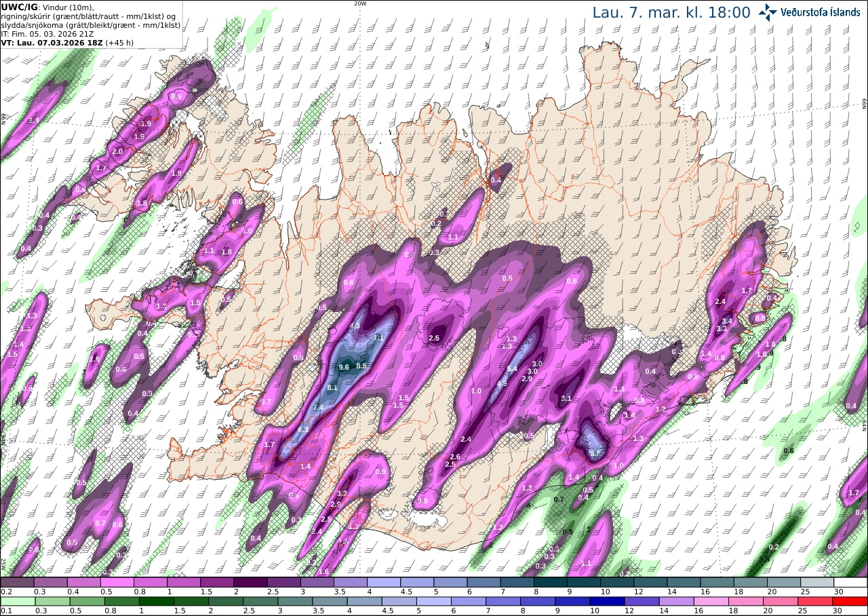
Task: Click the 9.6 precipitation value on the map
Action: point(344,367)
